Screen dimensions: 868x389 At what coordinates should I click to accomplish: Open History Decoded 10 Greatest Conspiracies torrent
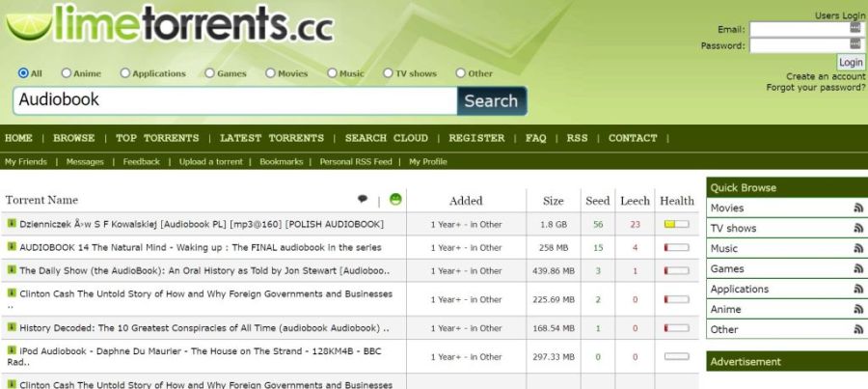(x=204, y=328)
